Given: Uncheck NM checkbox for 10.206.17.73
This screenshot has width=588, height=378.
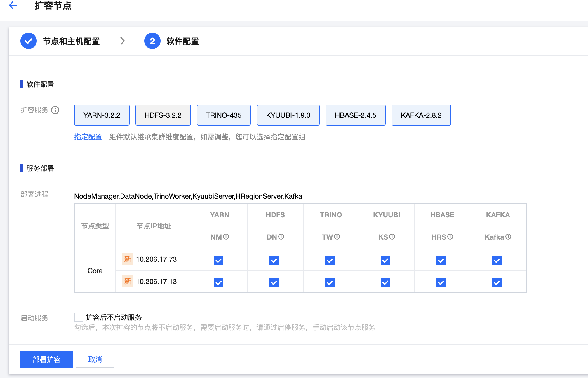Looking at the screenshot, I should tap(218, 260).
